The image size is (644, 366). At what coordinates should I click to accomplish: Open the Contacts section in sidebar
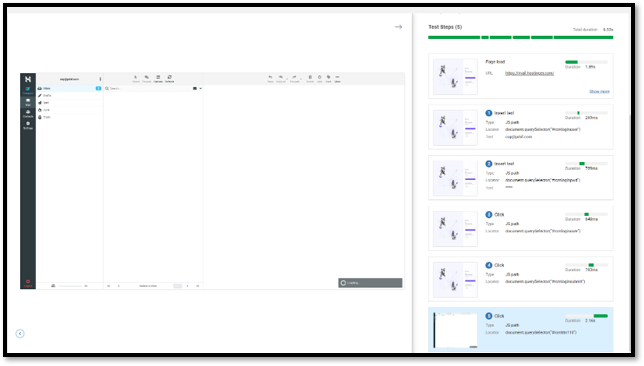(28, 113)
